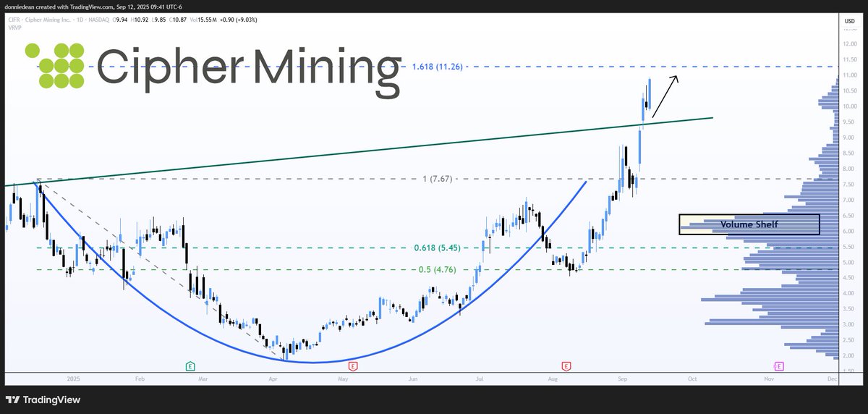
Task: Click the green earnings marker before Mar
Action: (x=190, y=366)
